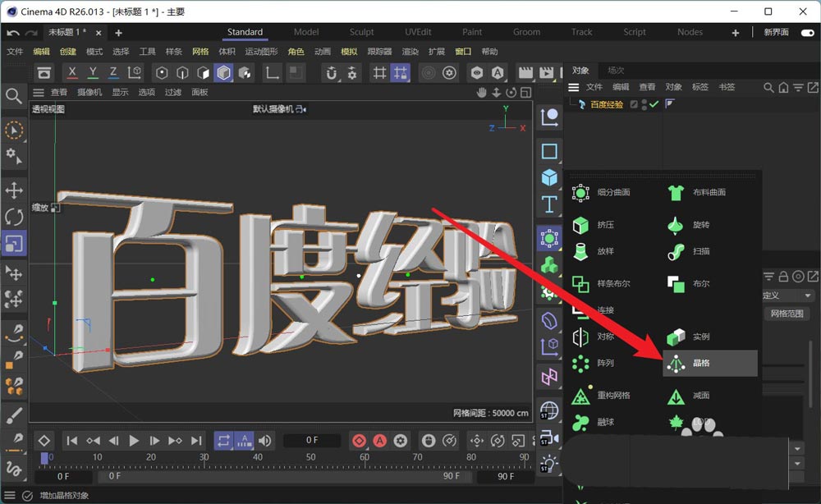
Task: Choose Spline Boolean (样条布尔) in the popup
Action: [602, 284]
